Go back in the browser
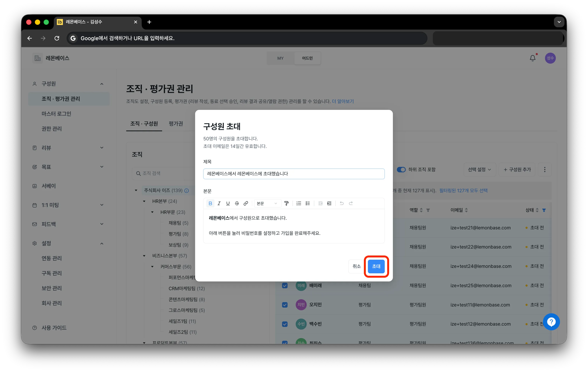 coord(30,38)
